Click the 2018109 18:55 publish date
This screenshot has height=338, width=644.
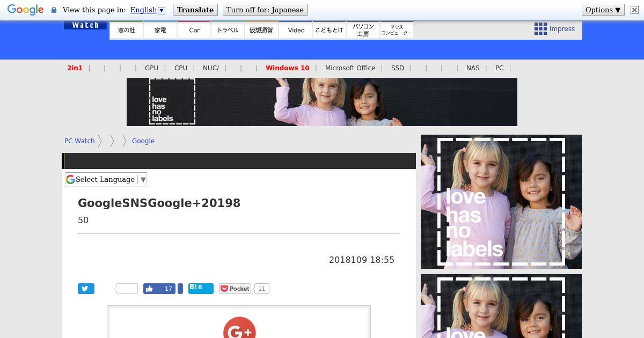pyautogui.click(x=362, y=260)
